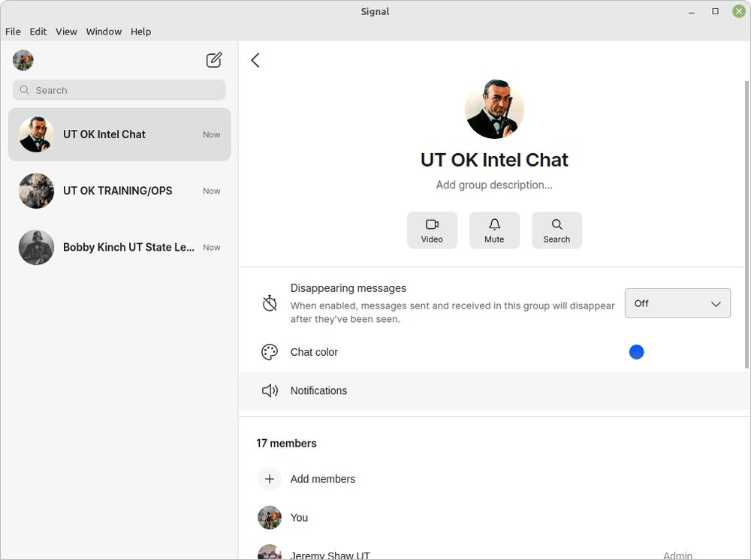Open the Window menu
Screen dimensions: 751x560
(x=104, y=32)
